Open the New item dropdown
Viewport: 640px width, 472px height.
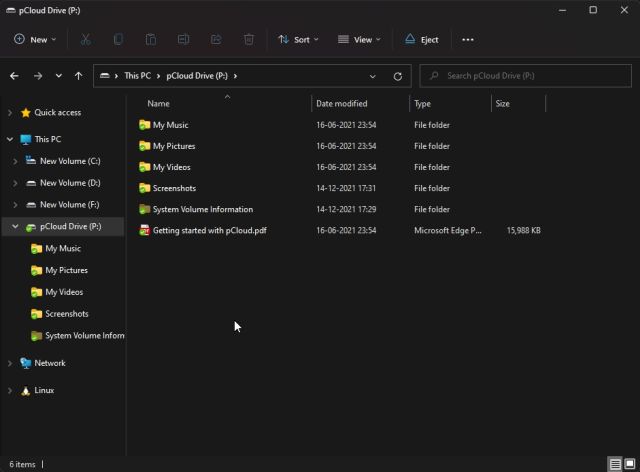coord(35,40)
